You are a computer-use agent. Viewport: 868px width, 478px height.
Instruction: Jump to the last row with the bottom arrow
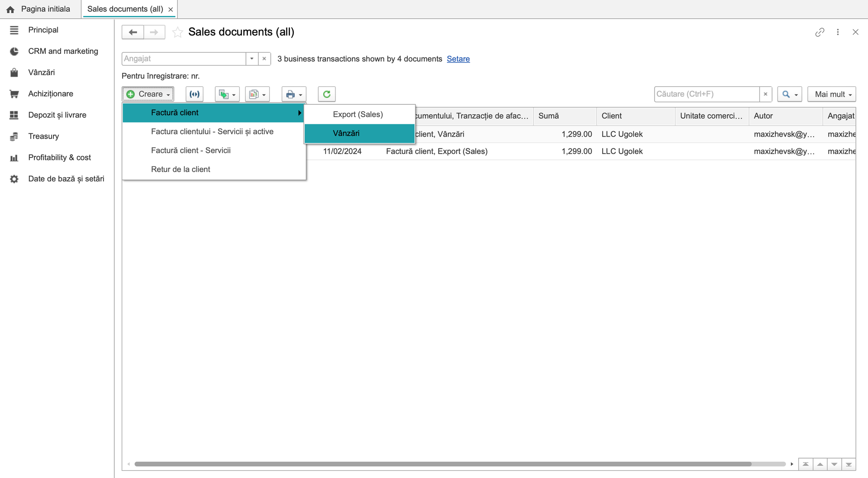(849, 464)
